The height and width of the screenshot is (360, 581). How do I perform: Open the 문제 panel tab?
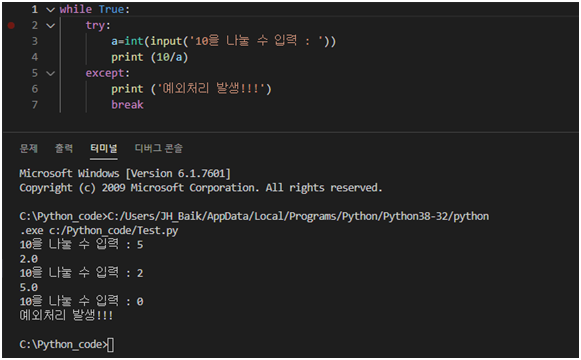point(29,149)
